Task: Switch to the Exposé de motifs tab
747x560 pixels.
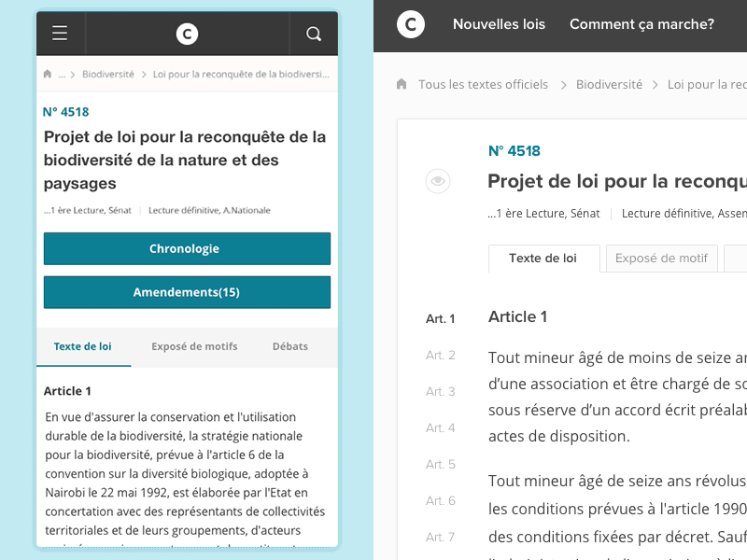Action: tap(194, 346)
